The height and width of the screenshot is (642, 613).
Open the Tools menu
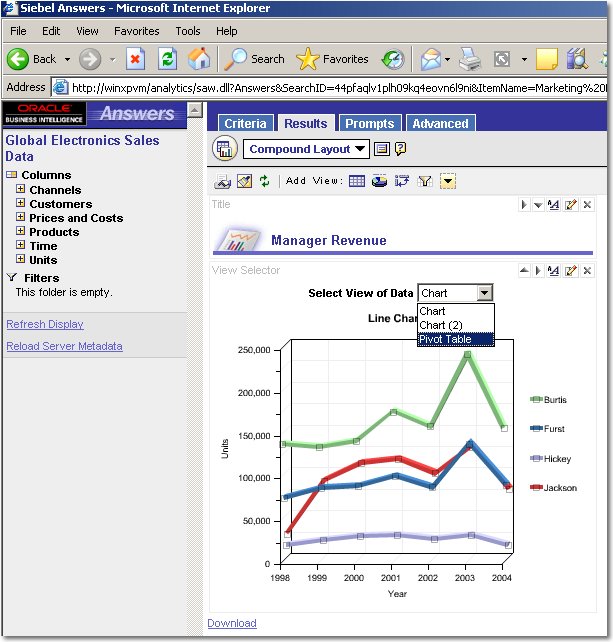[x=188, y=31]
